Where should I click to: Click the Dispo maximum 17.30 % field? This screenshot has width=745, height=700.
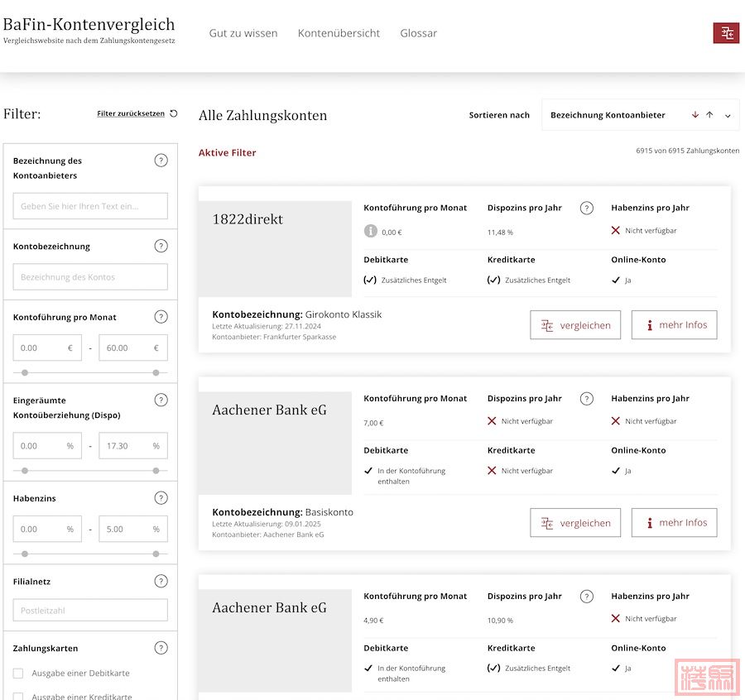[133, 445]
